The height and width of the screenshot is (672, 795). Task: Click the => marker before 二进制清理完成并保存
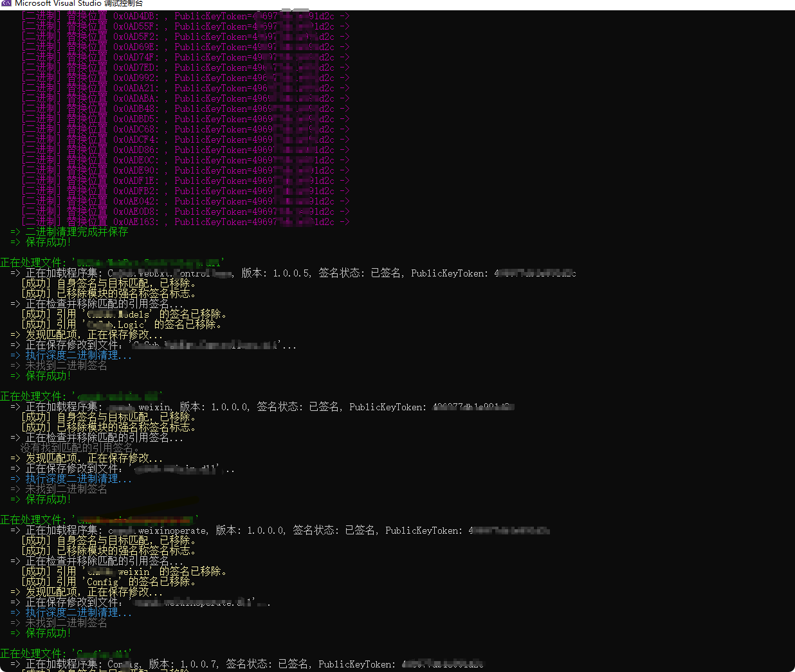pos(15,232)
